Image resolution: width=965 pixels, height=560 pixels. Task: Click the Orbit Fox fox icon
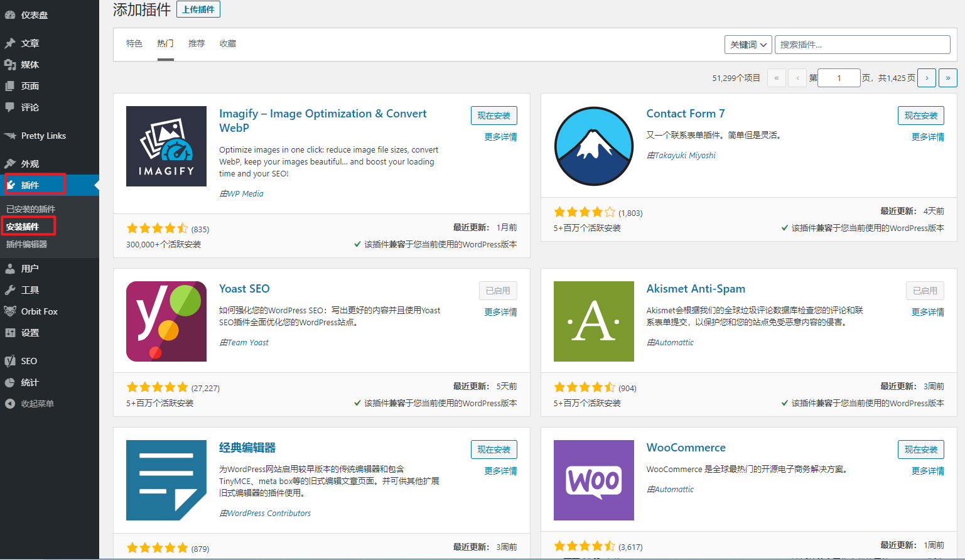(x=10, y=311)
